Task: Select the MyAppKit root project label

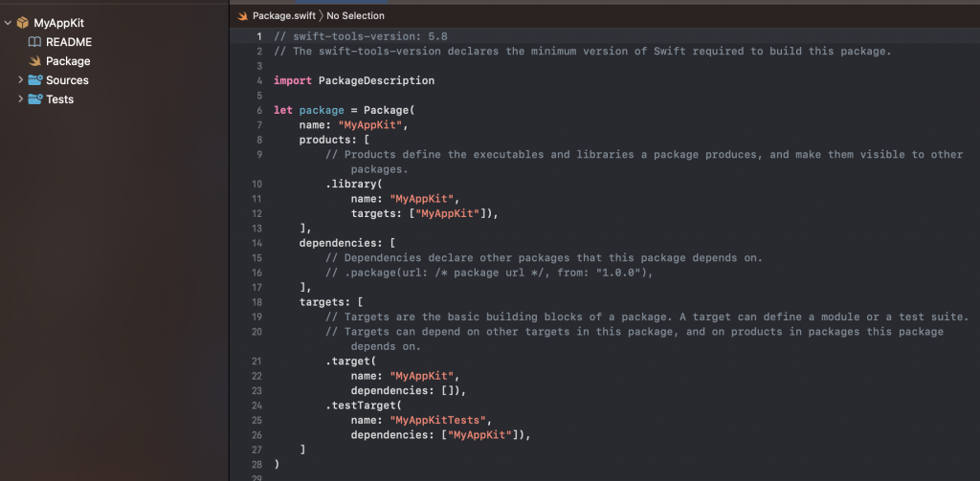Action: [x=58, y=23]
